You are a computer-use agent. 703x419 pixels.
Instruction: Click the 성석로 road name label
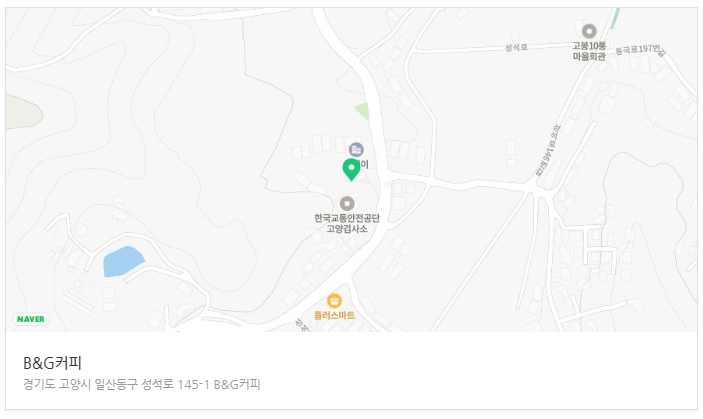[x=516, y=47]
